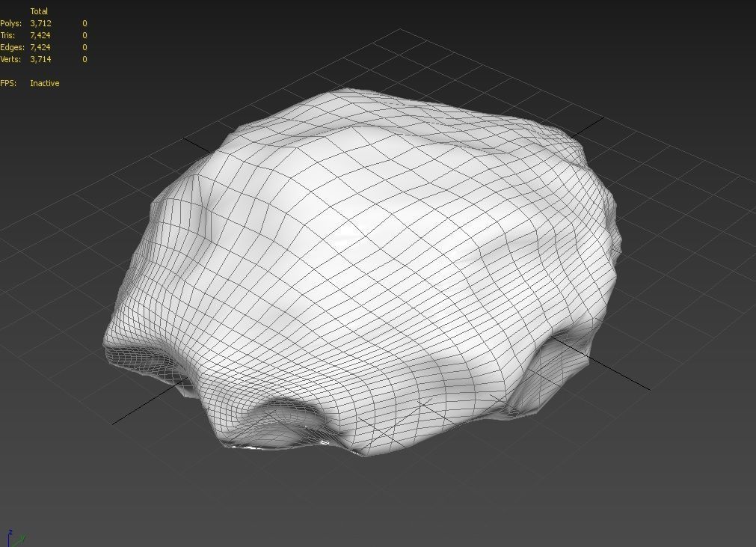Click the 'Inactive' FPS status text
Screen dimensions: 756x547
tap(45, 83)
